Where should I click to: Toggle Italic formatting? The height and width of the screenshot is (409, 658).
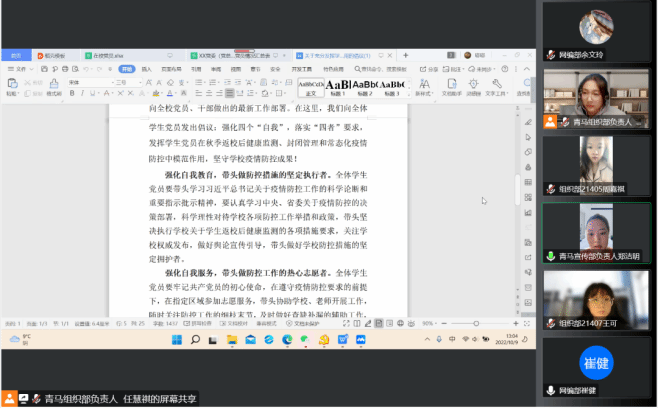[82, 93]
